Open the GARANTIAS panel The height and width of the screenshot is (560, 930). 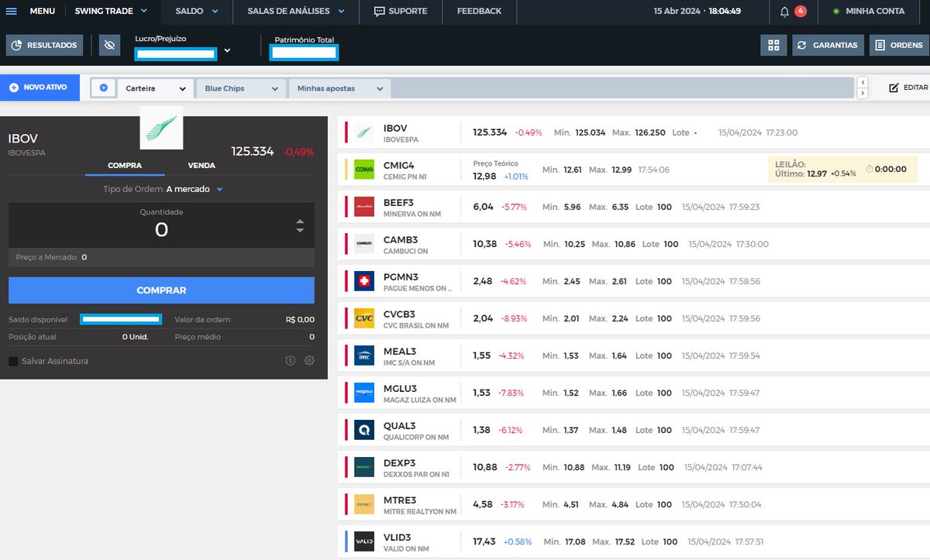(828, 45)
